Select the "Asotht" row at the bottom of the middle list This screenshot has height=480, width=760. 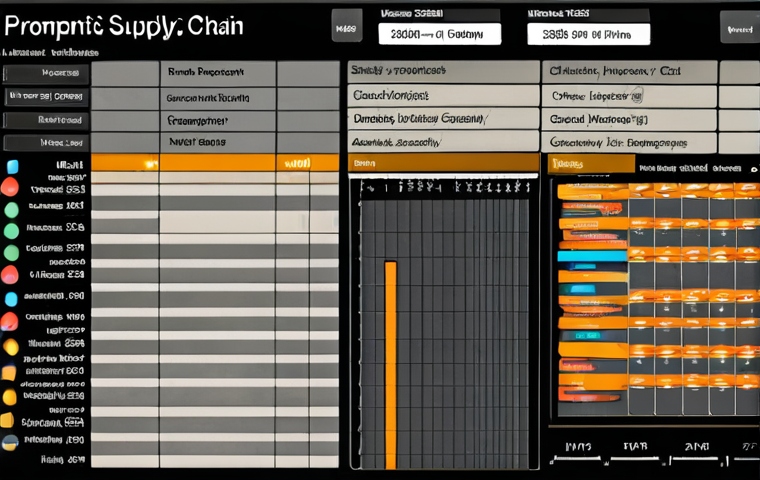tap(443, 142)
